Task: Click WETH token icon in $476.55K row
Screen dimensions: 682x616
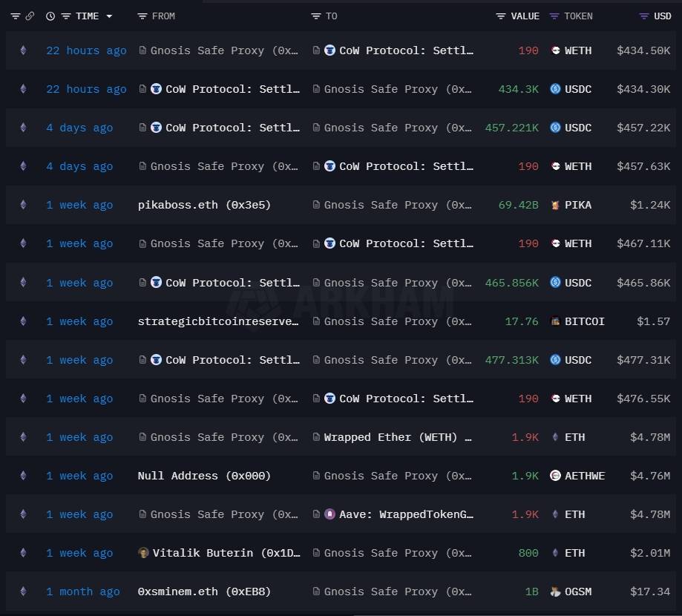Action: 555,399
